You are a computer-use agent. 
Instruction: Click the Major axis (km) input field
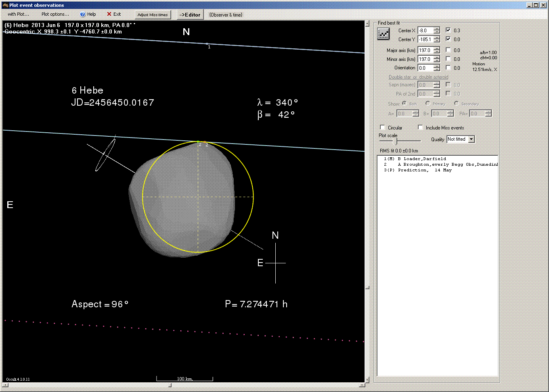coord(425,50)
